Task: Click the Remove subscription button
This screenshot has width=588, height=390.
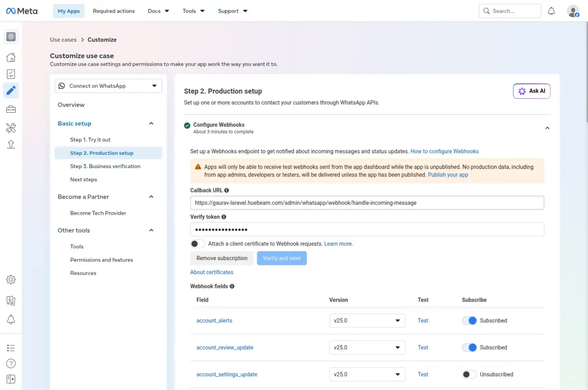Action: point(222,258)
